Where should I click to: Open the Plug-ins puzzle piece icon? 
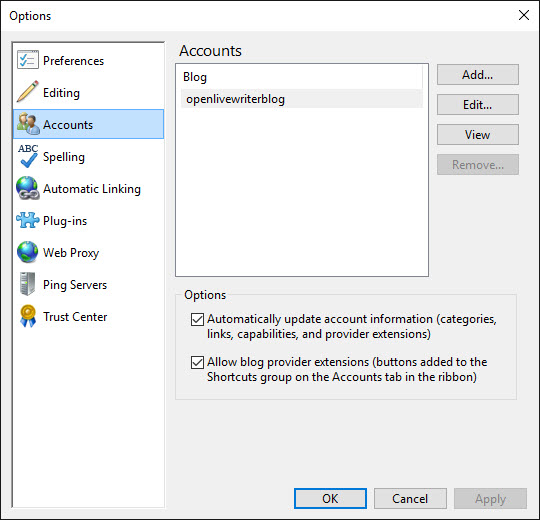pyautogui.click(x=28, y=220)
